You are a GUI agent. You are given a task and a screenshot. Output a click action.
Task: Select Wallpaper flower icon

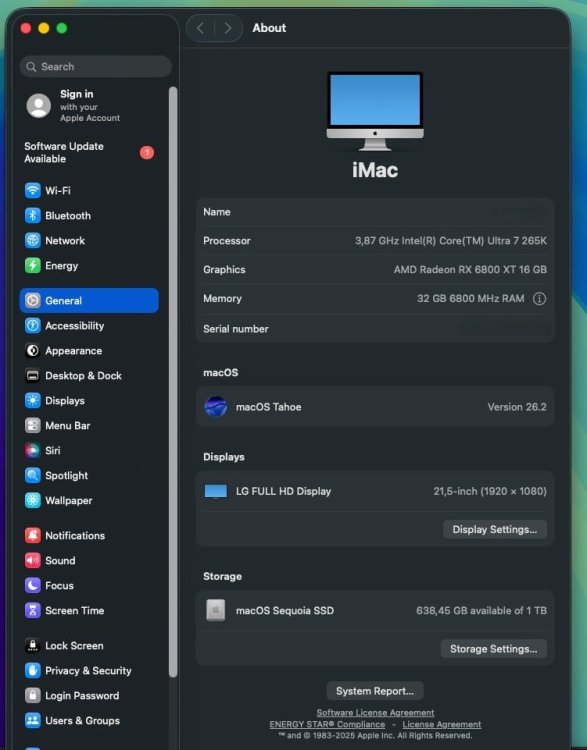tap(33, 500)
